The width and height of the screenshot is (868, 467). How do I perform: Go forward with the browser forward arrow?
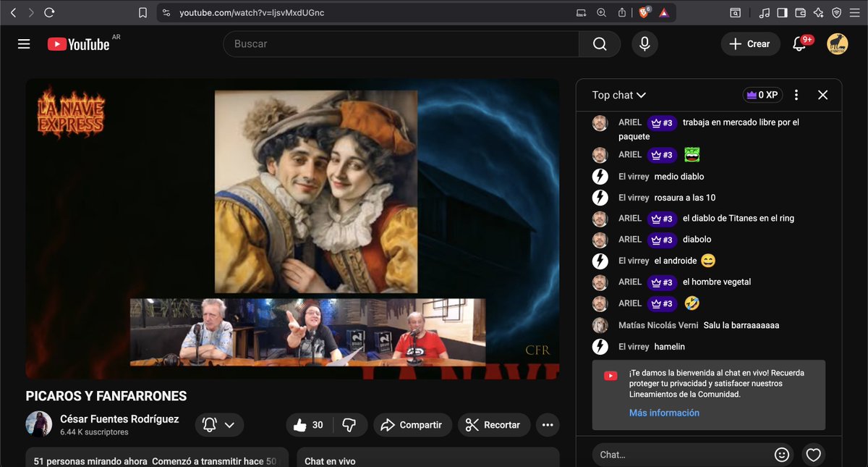30,12
